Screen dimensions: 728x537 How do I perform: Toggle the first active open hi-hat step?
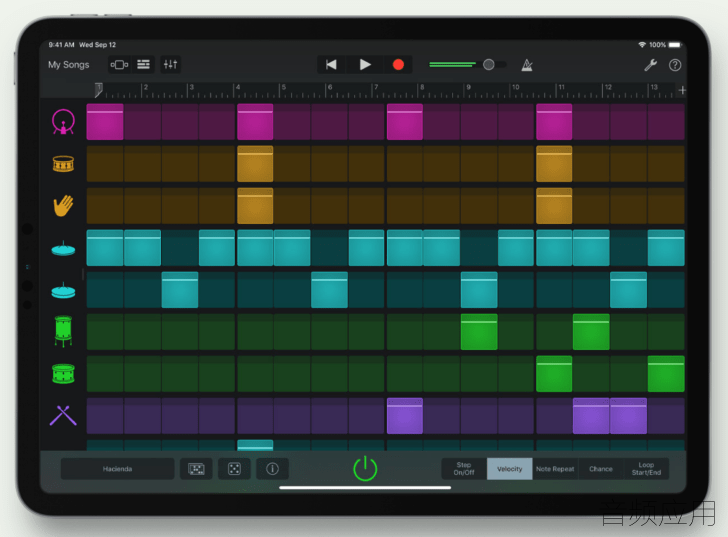point(180,290)
